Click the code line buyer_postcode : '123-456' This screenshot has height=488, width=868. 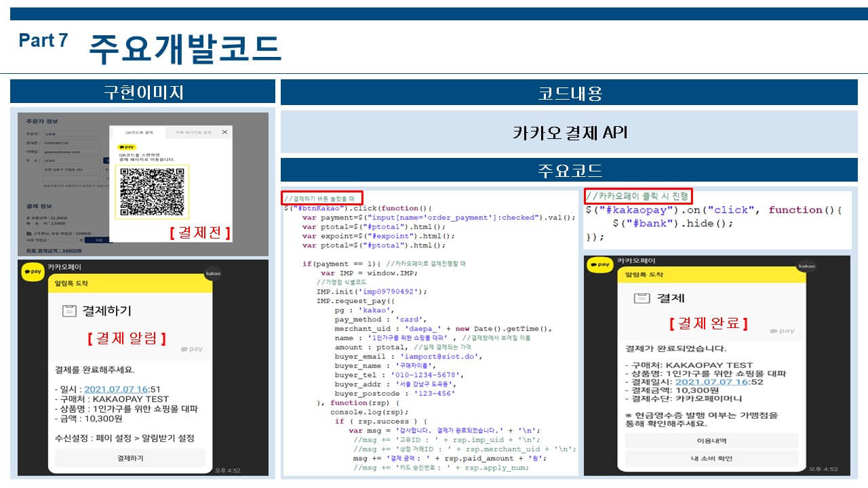coord(394,393)
